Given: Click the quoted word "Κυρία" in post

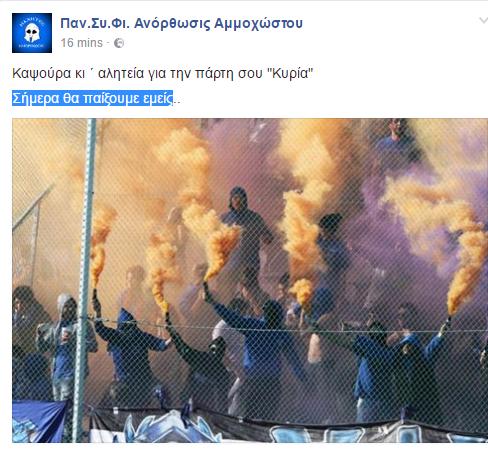Looking at the screenshot, I should click(291, 73).
